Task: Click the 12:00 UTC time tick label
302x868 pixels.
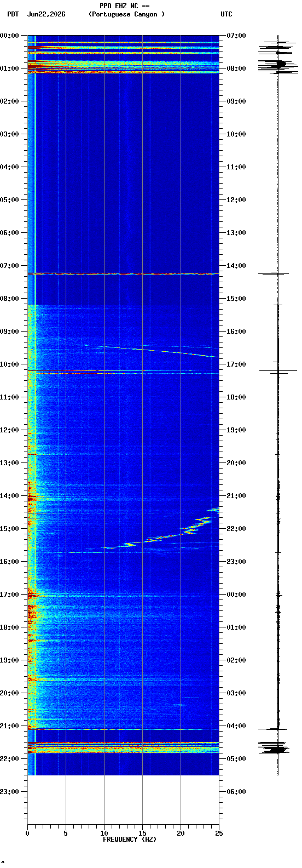Action: [x=236, y=200]
